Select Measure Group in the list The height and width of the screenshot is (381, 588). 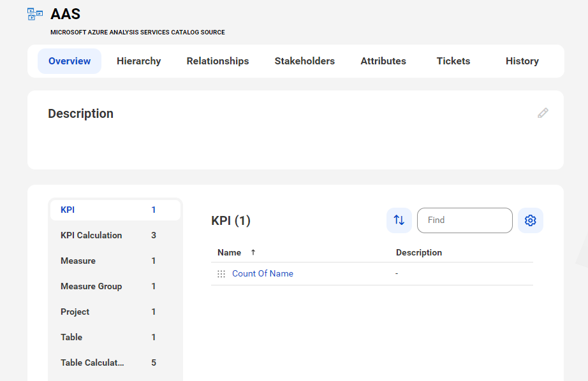115,286
